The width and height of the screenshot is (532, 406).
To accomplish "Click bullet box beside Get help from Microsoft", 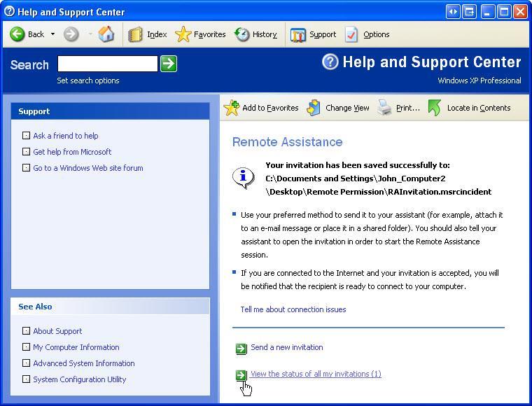I will [26, 152].
